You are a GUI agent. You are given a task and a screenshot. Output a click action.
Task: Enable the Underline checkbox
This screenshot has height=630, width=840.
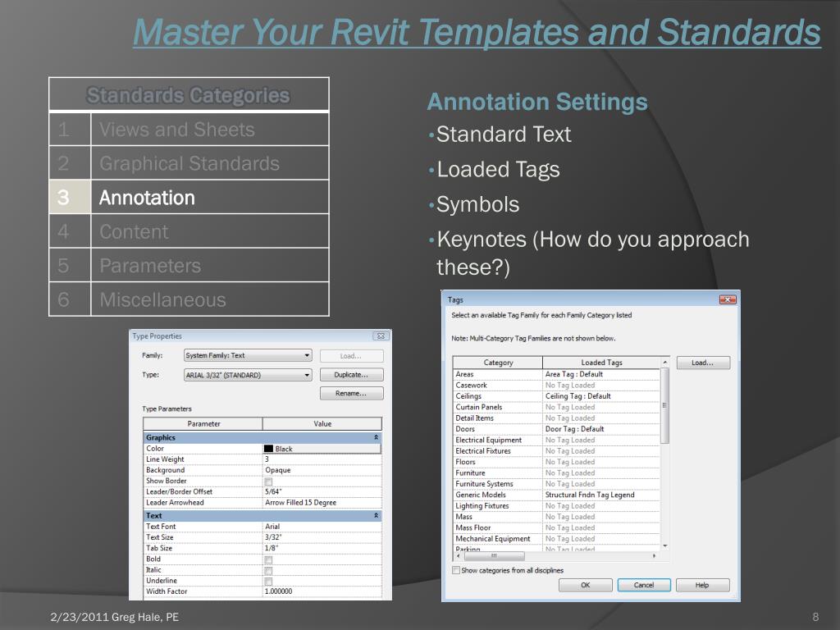268,582
